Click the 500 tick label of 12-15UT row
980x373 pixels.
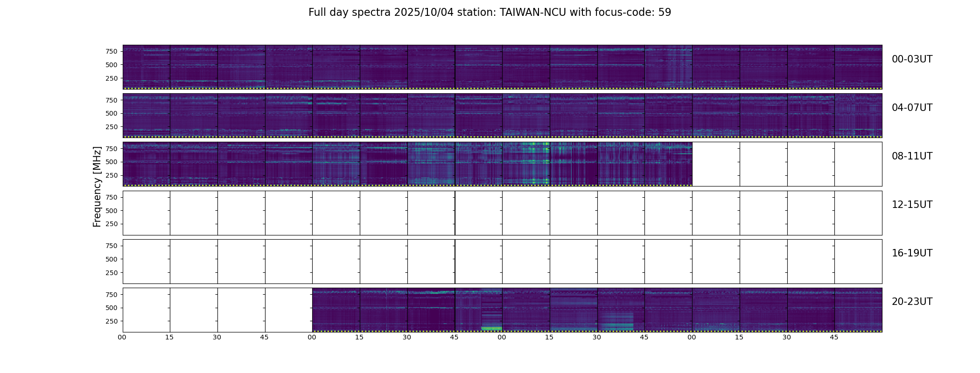pos(112,211)
